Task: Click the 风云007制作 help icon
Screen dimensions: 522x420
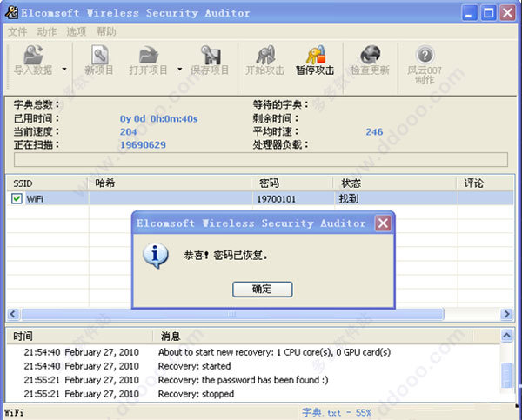Action: 425,55
